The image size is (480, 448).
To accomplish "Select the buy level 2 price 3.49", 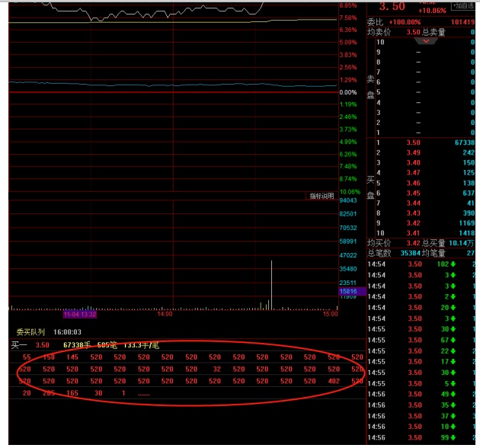I will click(413, 152).
